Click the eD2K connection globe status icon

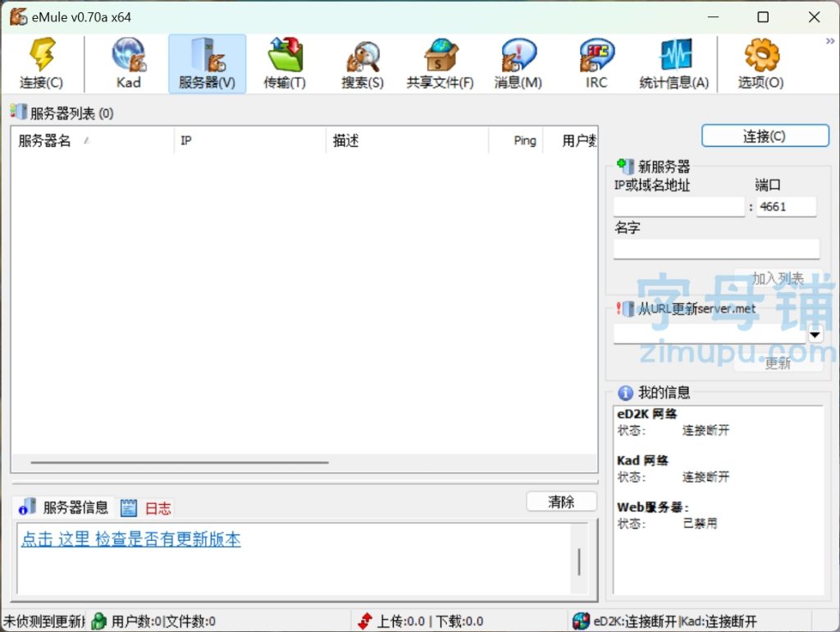581,621
